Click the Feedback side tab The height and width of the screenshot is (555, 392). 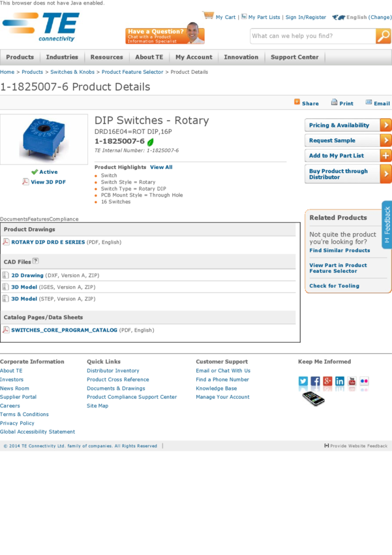pyautogui.click(x=387, y=225)
